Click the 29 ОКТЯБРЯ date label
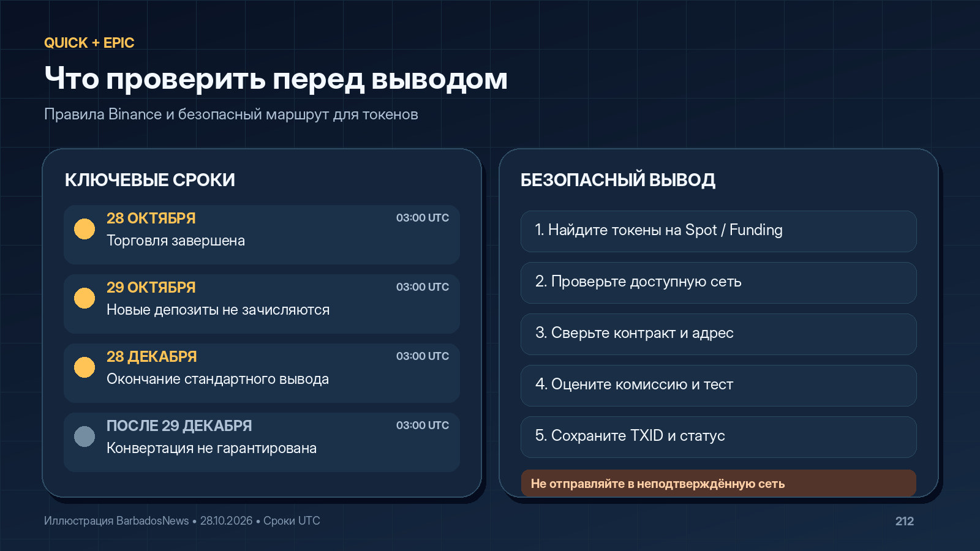The image size is (980, 551). (x=151, y=288)
